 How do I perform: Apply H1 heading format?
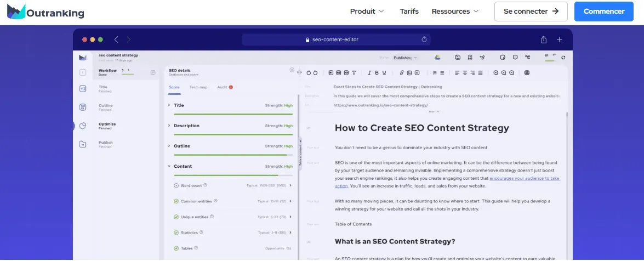(330, 73)
